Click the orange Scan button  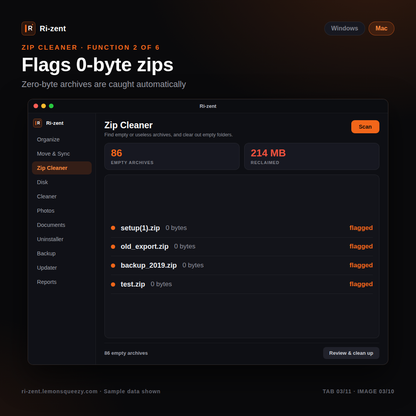coord(365,127)
